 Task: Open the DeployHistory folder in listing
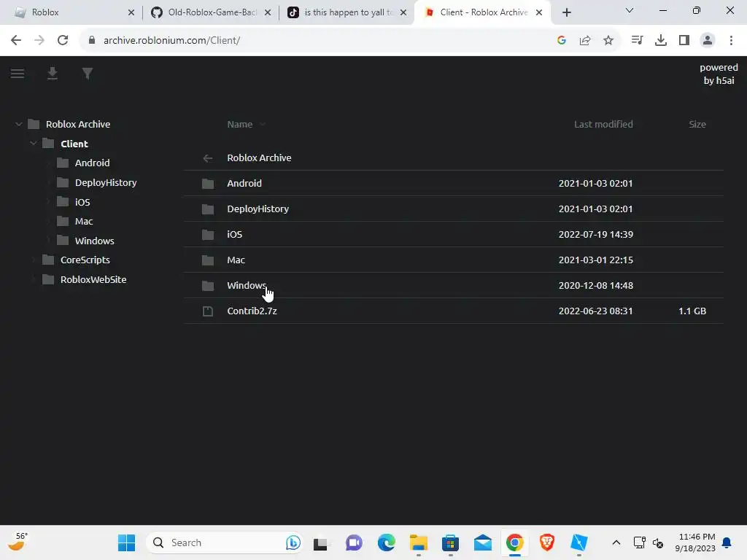click(x=454, y=209)
